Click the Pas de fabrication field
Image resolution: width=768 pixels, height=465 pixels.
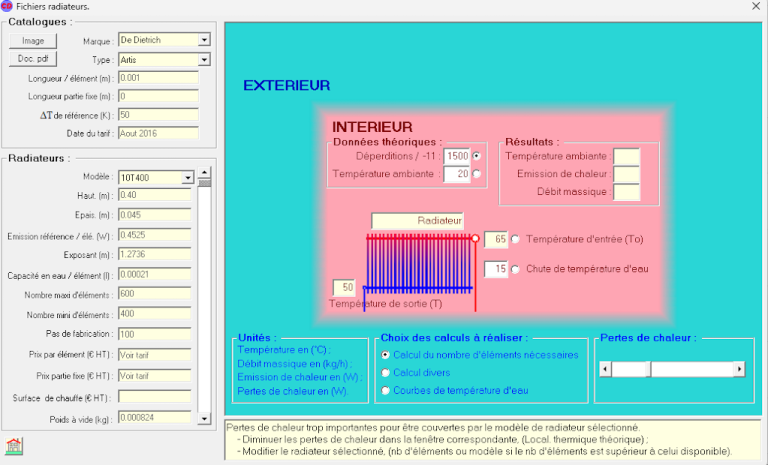tap(155, 334)
